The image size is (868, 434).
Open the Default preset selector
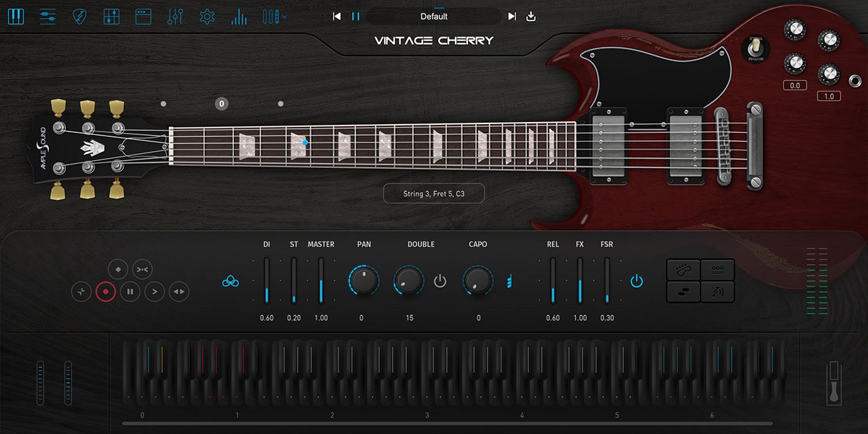[x=434, y=16]
